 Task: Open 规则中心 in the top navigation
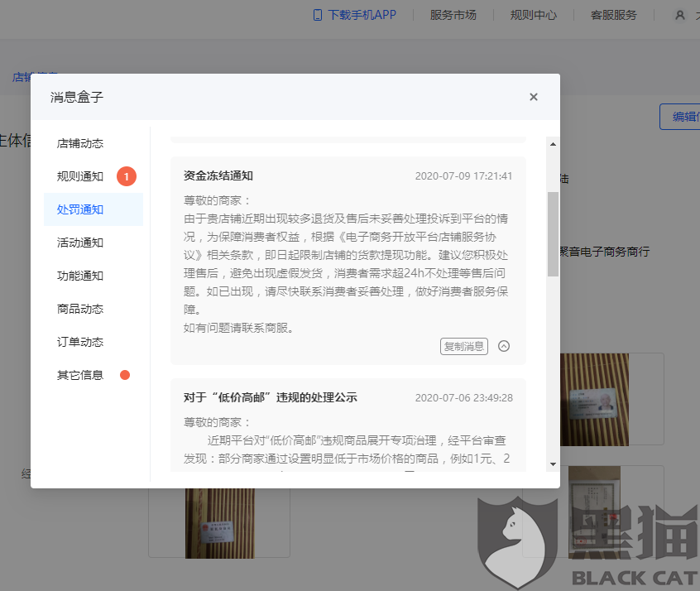pos(534,15)
